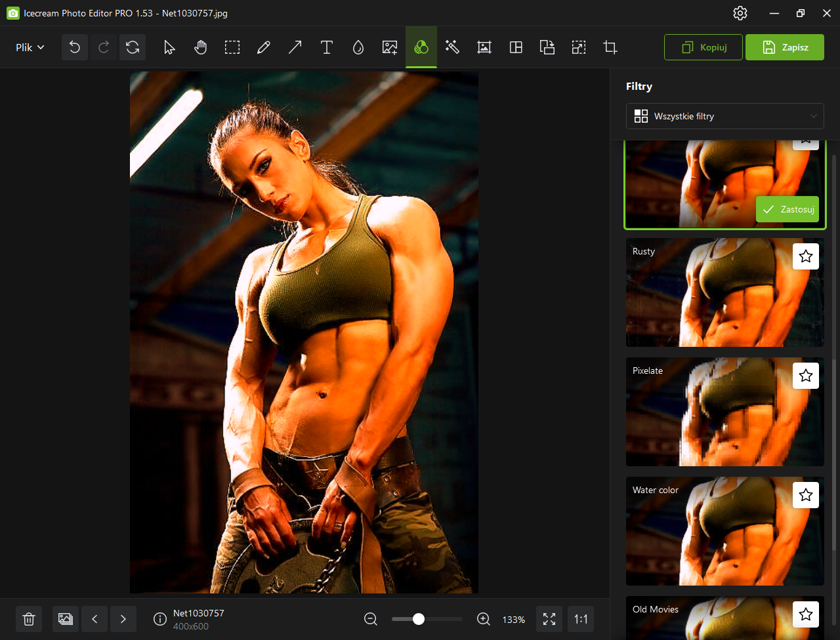Select the Old Movies filter thumbnail
The width and height of the screenshot is (840, 640).
(x=725, y=618)
